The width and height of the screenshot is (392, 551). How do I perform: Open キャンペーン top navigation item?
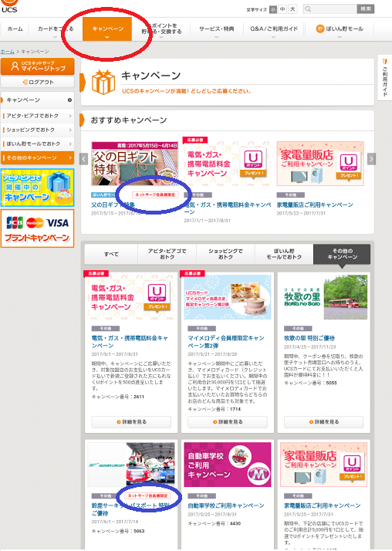coord(107,29)
